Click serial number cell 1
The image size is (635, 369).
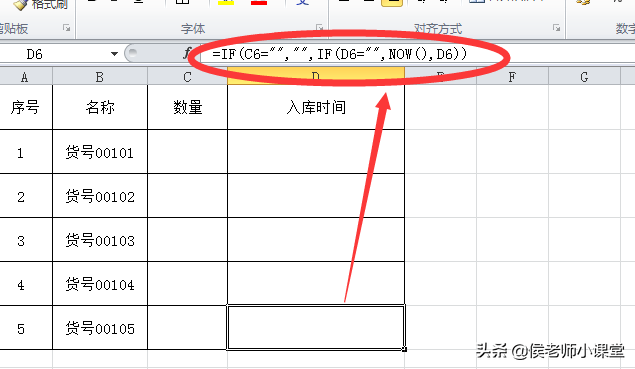pos(25,152)
